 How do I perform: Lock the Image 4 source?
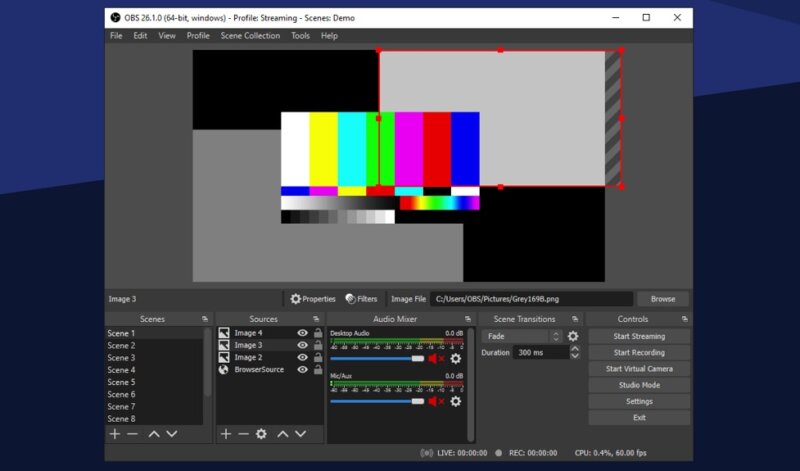click(x=318, y=333)
